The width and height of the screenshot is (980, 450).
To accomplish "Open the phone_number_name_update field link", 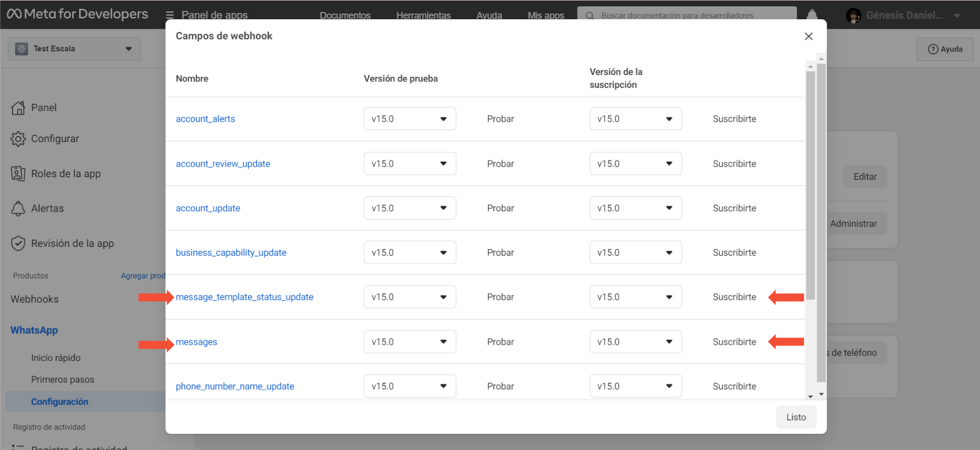I will [x=235, y=386].
